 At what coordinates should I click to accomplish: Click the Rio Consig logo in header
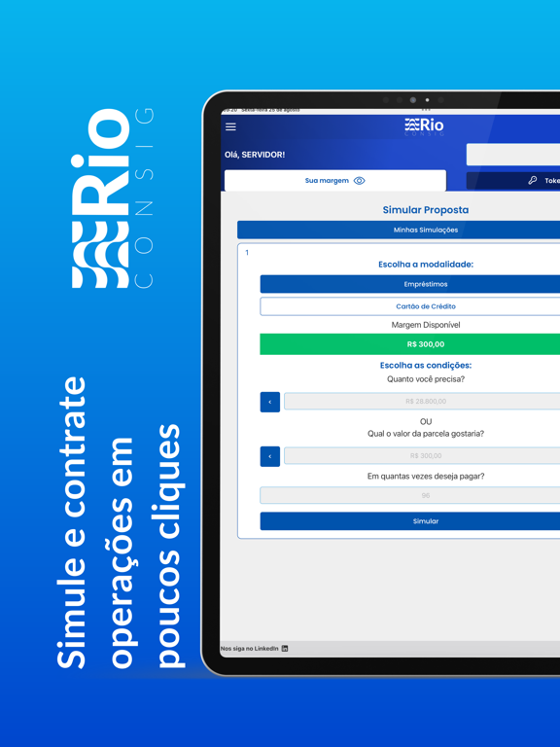coord(424,126)
